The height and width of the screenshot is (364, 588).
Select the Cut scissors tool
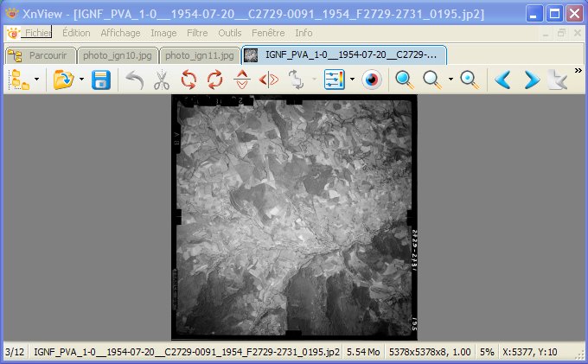(161, 80)
